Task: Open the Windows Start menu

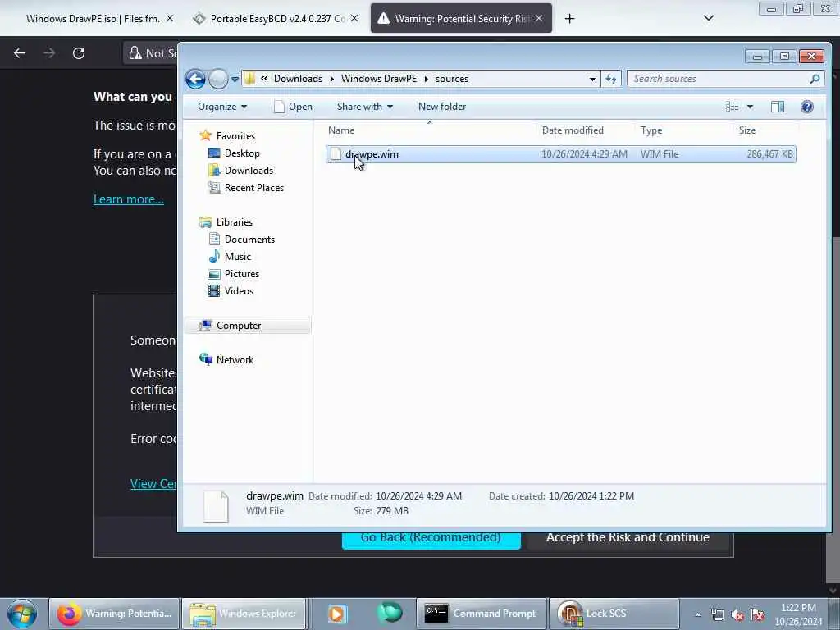Action: coord(22,614)
